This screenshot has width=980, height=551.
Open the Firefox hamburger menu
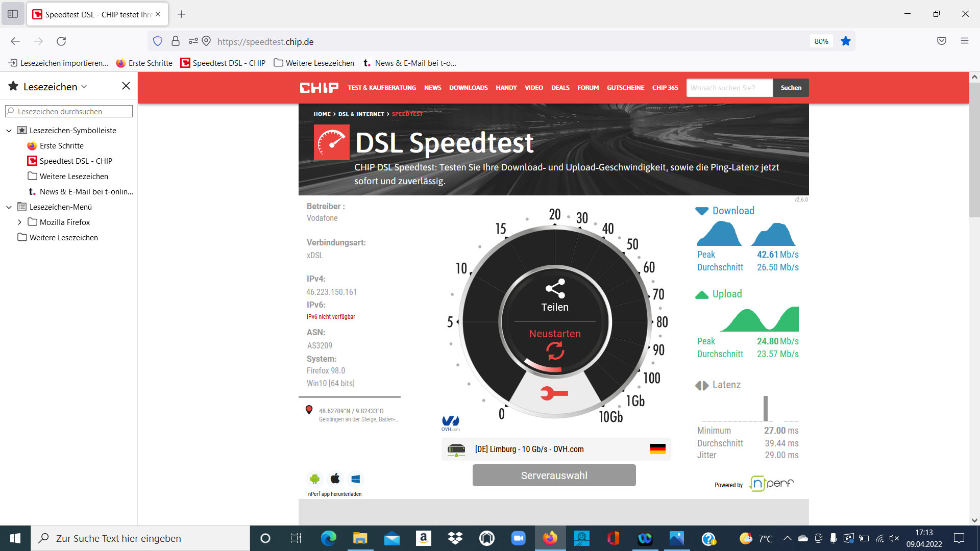click(x=964, y=41)
